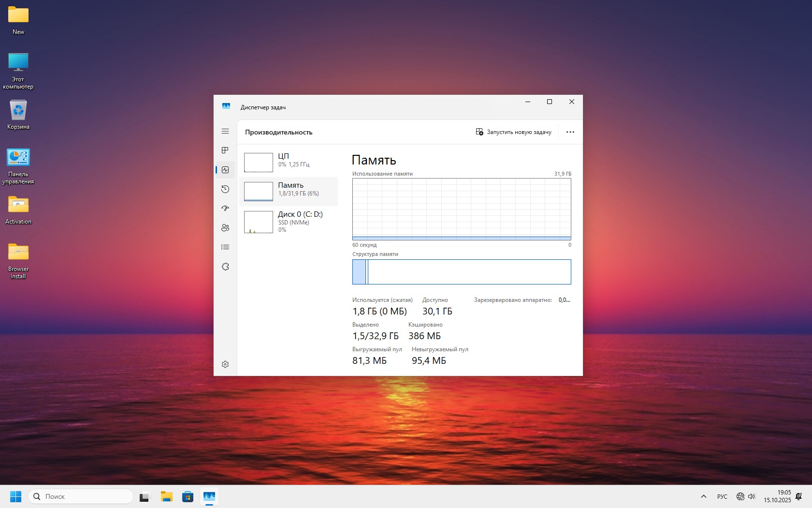812x508 pixels.
Task: Switch input language via РУС indicator
Action: coord(722,496)
